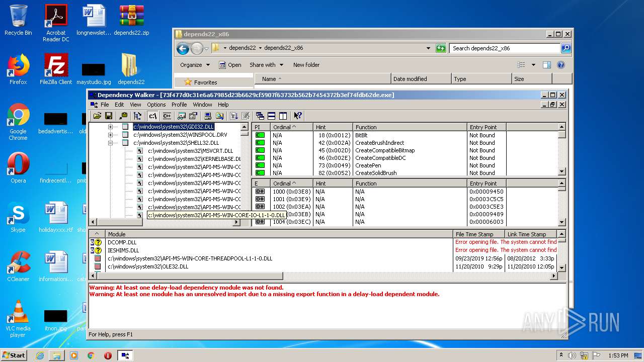Sort modules by File Time Stamp header
Viewport: 644px width, 362px height.
pyautogui.click(x=479, y=234)
